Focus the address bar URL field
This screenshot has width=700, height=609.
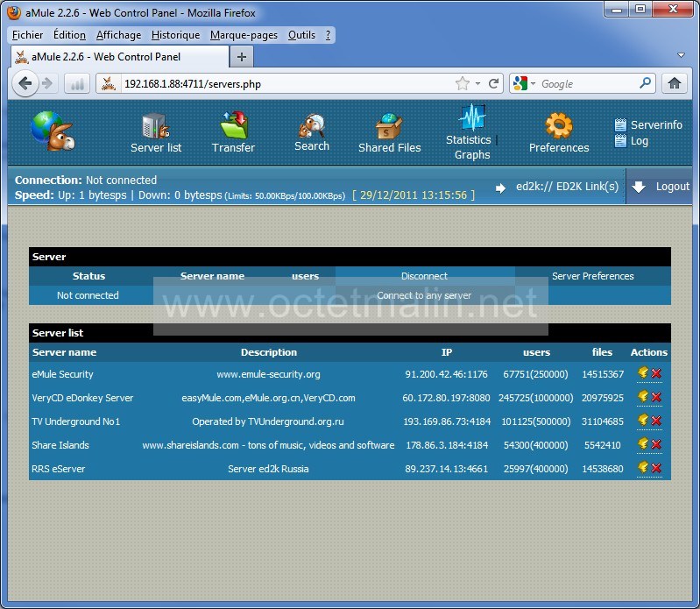coord(286,83)
